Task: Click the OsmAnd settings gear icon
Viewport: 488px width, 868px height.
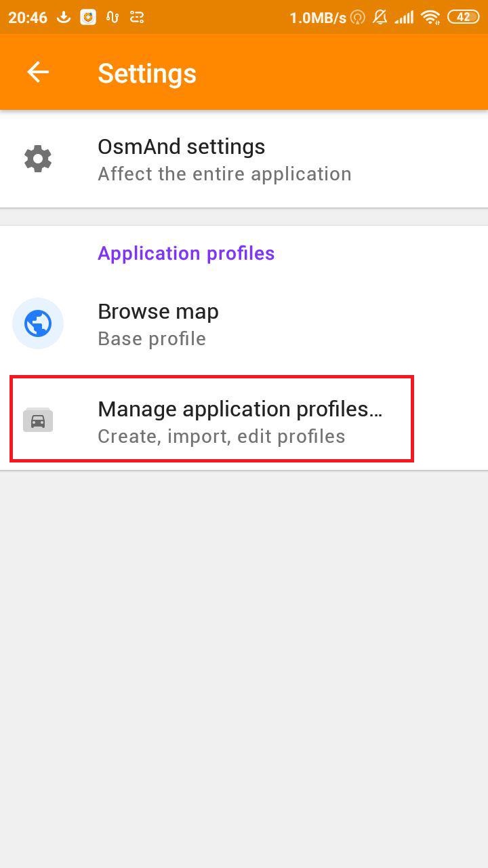Action: (x=38, y=159)
